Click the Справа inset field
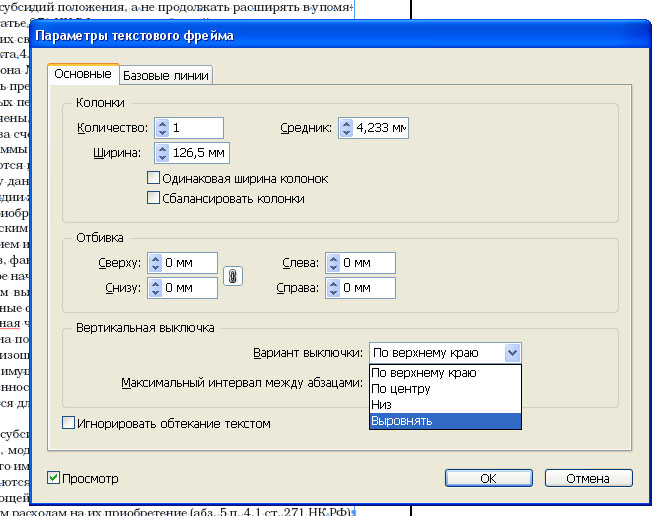Image resolution: width=671 pixels, height=516 pixels. click(368, 288)
